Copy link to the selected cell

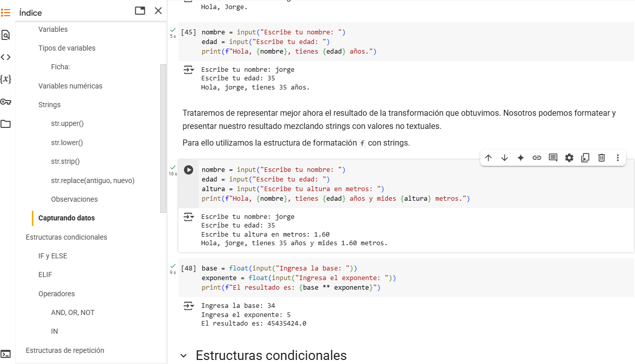(537, 158)
